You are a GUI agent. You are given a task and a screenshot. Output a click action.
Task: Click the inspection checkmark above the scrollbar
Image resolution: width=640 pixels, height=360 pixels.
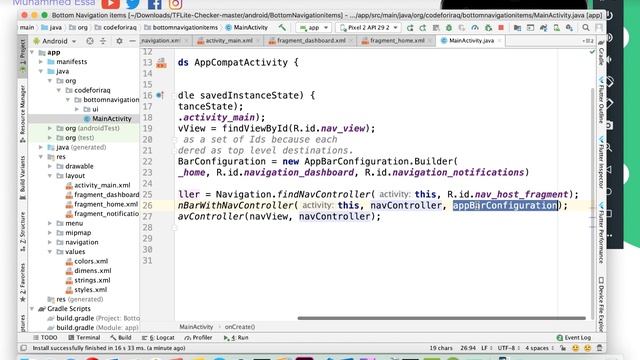tap(592, 52)
